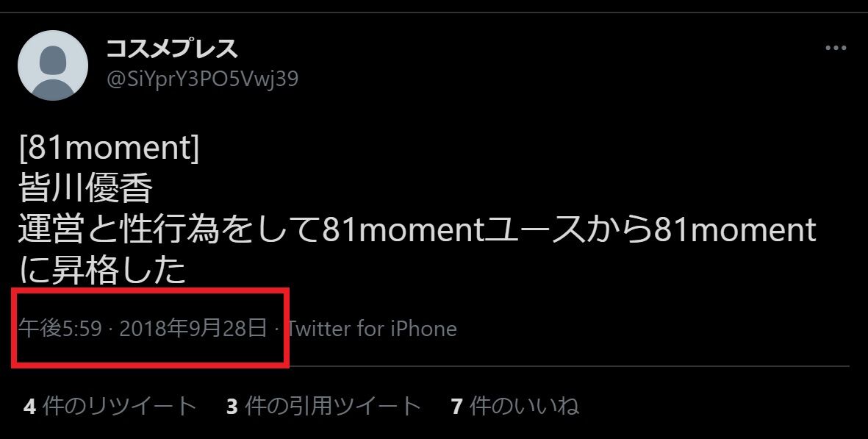The image size is (868, 439).
Task: Click the default gray profile avatar
Action: (x=53, y=65)
